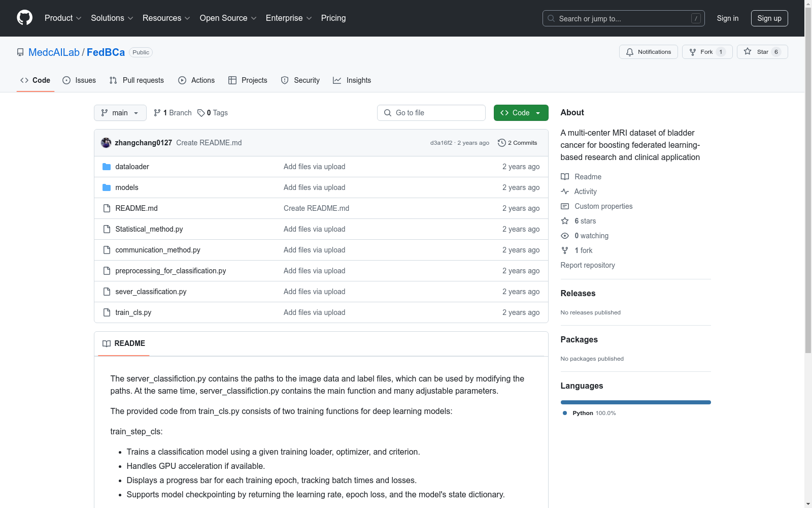Click the repository book icon beside MedcAILab
This screenshot has height=508, width=812.
pos(20,52)
